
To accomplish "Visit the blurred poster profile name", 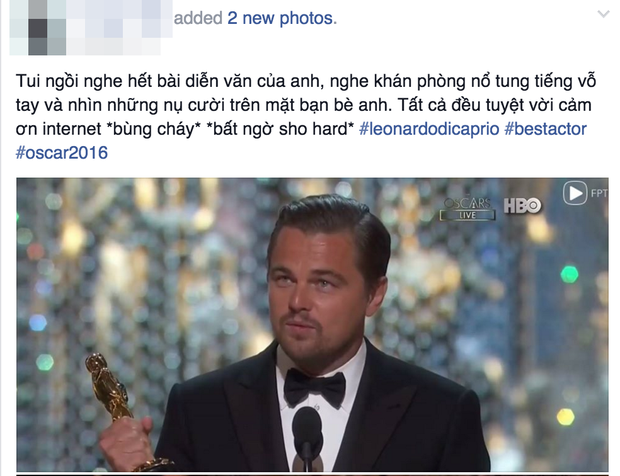I will pos(90,26).
